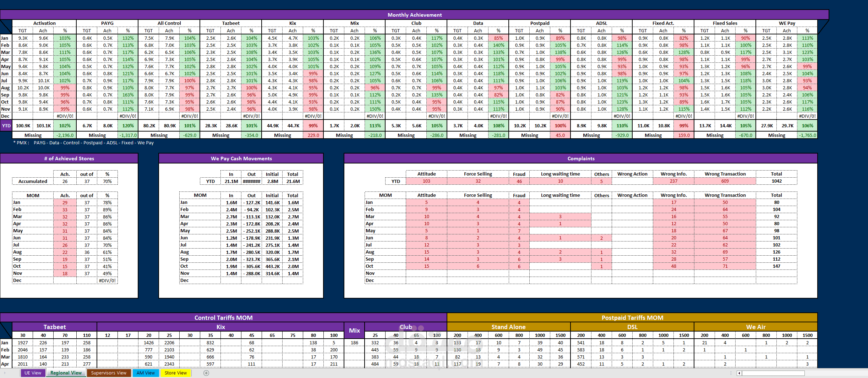Click the DSL tariff header

point(632,327)
